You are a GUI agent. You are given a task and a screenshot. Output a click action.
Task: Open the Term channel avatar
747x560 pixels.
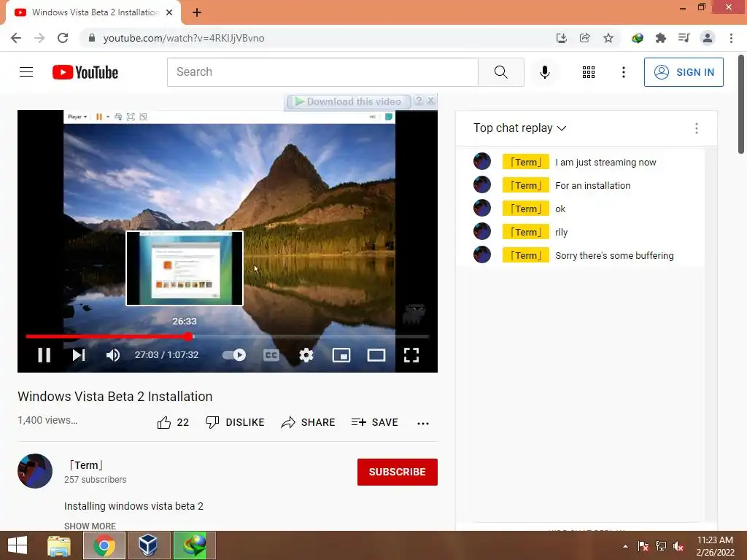[35, 471]
